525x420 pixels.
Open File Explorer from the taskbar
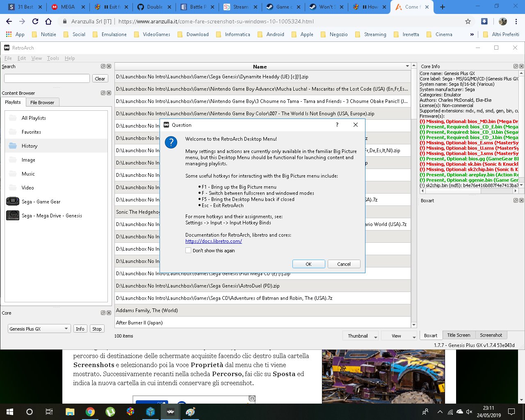click(x=70, y=412)
